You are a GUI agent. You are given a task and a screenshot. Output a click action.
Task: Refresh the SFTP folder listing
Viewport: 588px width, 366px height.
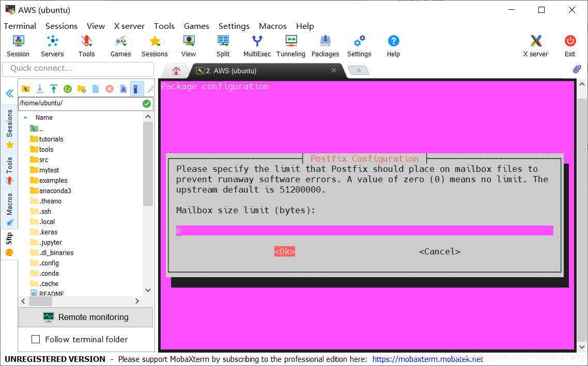click(68, 89)
